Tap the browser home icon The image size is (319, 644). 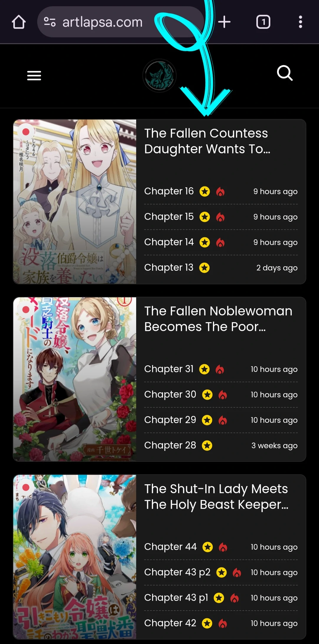[x=19, y=22]
